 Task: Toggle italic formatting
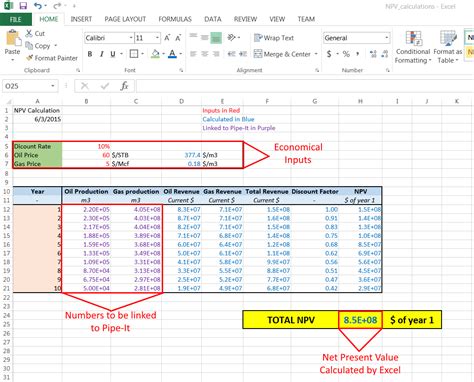tap(101, 54)
